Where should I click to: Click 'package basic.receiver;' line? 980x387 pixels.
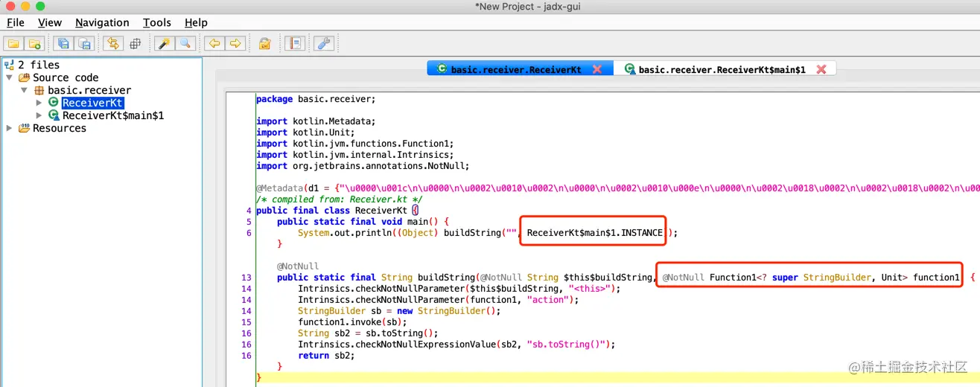tap(316, 99)
